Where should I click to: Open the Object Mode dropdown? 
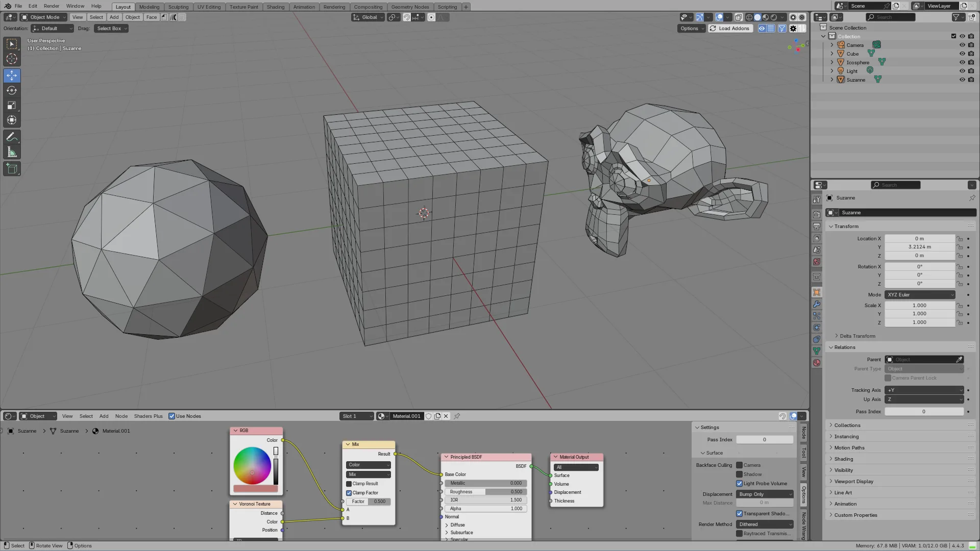tap(44, 17)
